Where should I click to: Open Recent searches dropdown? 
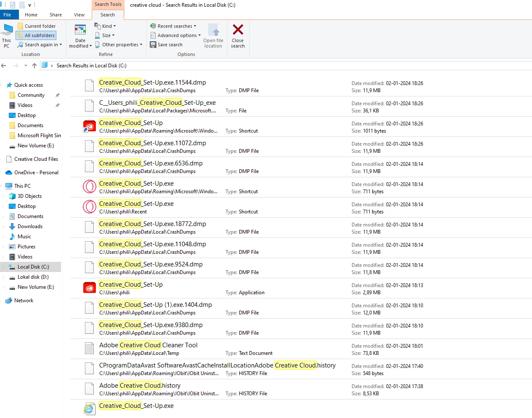pos(173,26)
